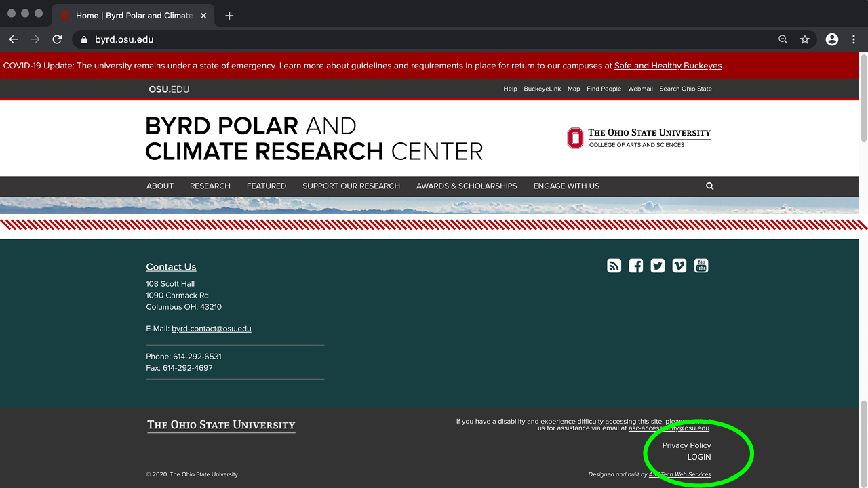Follow the Safe and Healthy Buckeyes link
The image size is (868, 488).
(668, 66)
